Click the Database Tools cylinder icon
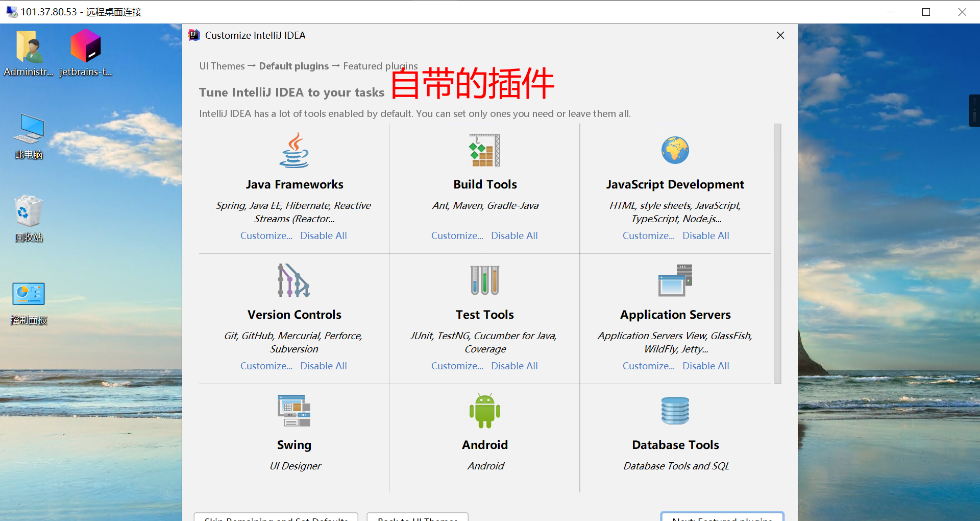980x521 pixels. [x=675, y=411]
